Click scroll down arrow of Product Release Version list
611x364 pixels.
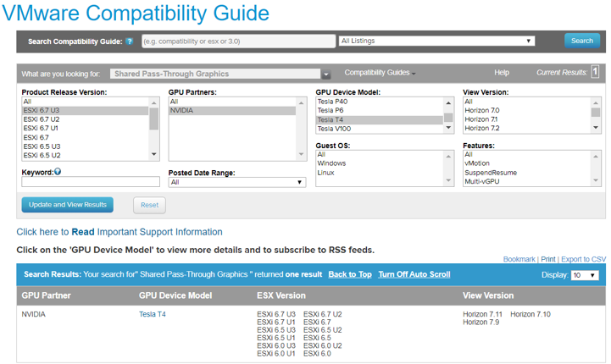(154, 155)
